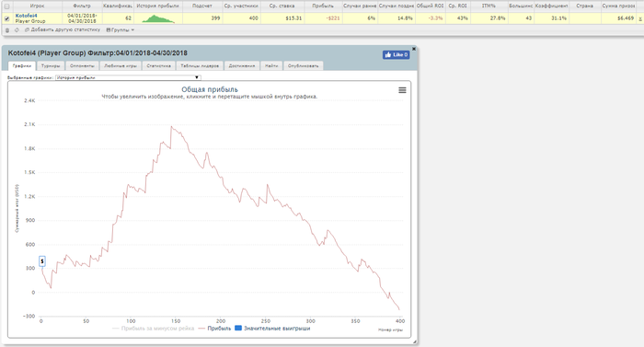Toggle the "Прибыль" legend series
644x347 pixels.
click(x=214, y=329)
